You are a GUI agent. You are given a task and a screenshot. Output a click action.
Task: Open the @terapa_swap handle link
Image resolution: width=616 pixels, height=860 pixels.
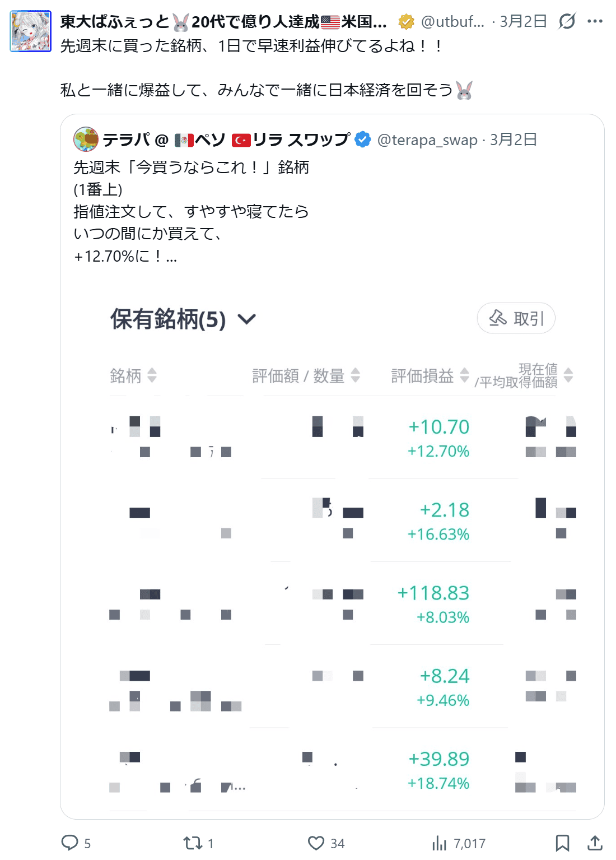click(x=427, y=140)
